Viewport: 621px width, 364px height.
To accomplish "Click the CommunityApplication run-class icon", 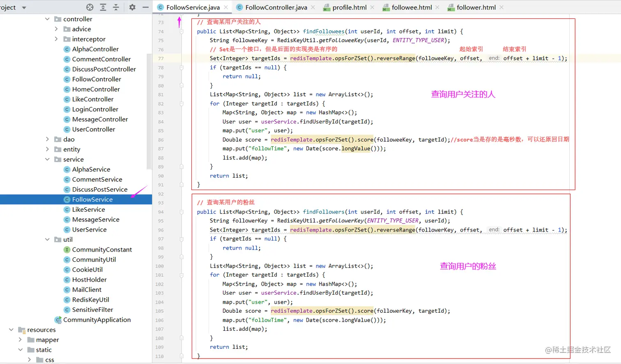I will tap(58, 320).
